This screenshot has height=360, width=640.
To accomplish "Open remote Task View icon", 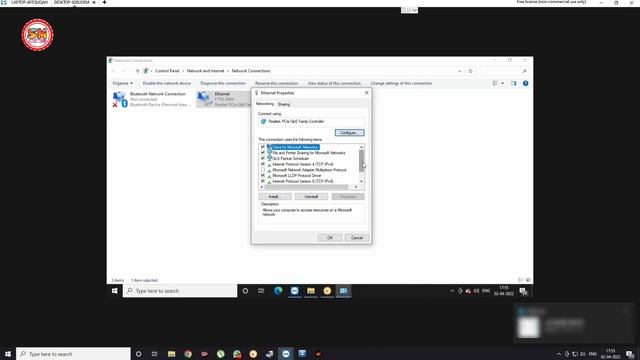I will click(261, 291).
